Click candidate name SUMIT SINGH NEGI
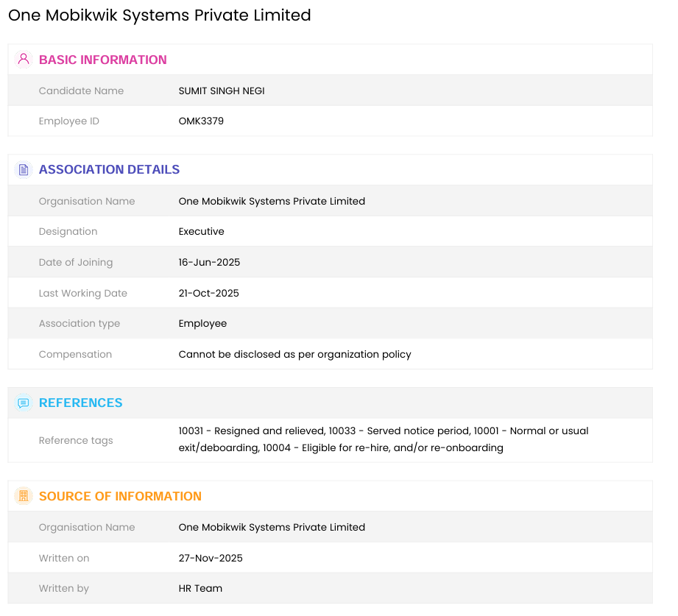The image size is (678, 616). coord(222,91)
